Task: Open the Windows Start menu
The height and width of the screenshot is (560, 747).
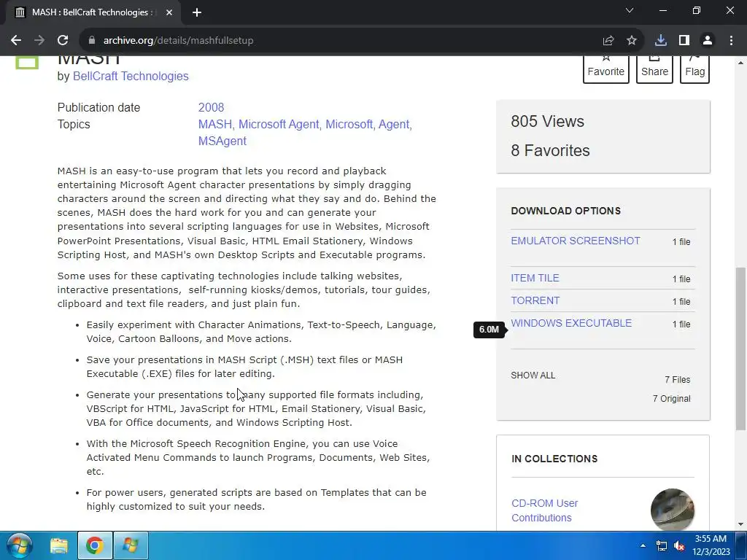Action: tap(20, 545)
